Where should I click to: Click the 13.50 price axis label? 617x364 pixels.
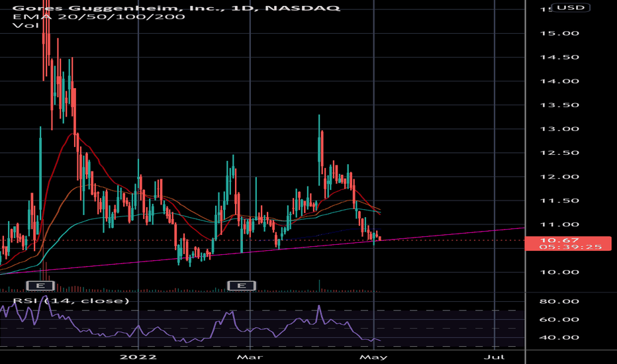[x=559, y=105]
